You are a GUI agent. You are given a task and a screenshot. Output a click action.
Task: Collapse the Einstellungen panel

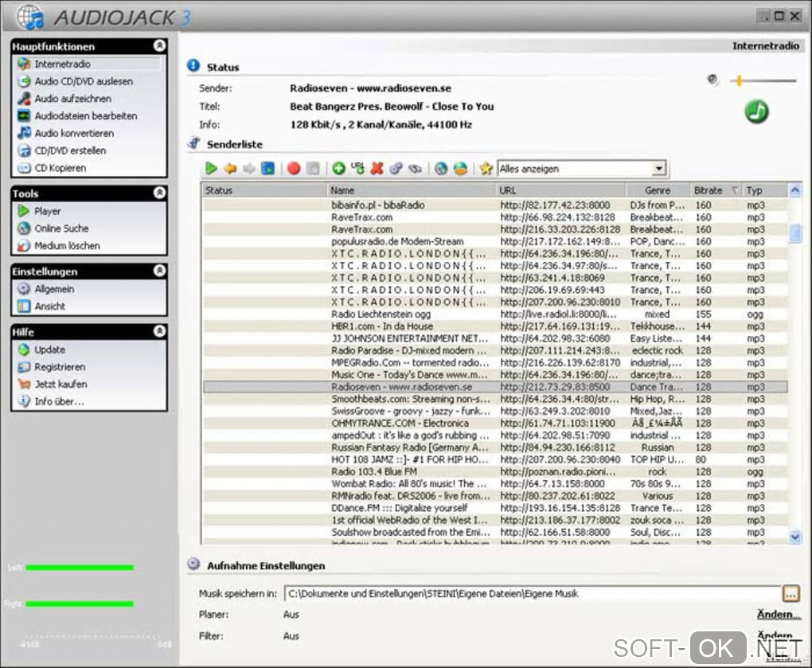tap(159, 271)
